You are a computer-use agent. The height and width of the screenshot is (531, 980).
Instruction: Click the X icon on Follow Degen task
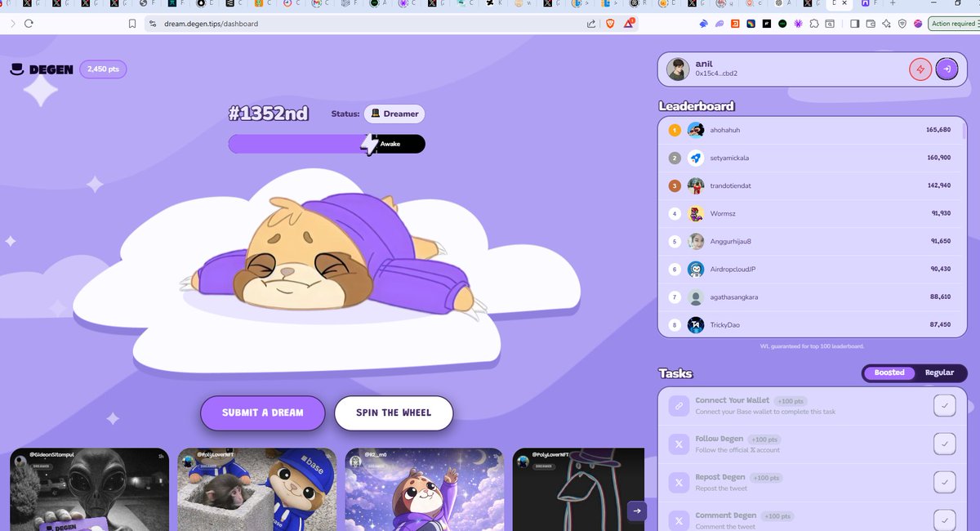(679, 444)
